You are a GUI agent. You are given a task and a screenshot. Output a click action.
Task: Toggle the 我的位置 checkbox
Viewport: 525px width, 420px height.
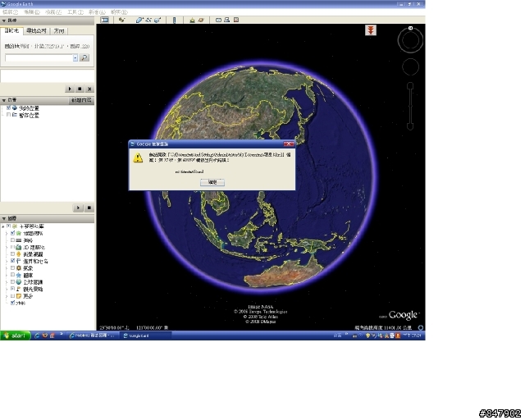point(9,107)
